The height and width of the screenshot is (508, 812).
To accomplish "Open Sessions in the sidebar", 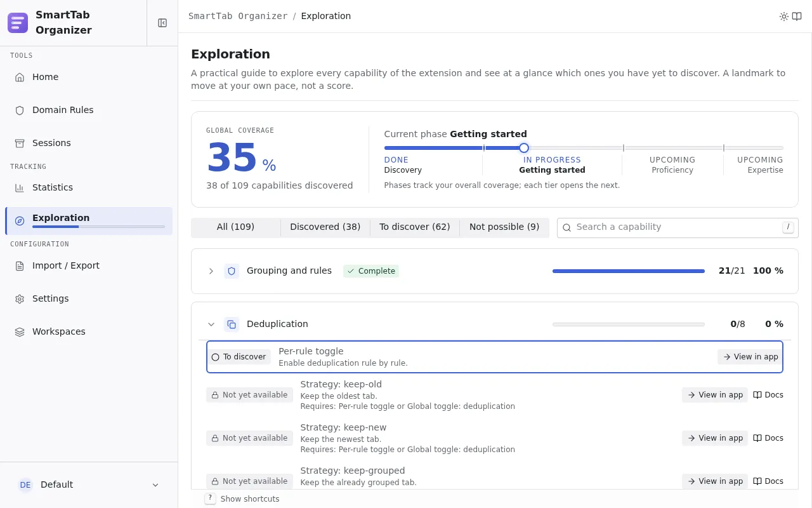I will [x=89, y=143].
